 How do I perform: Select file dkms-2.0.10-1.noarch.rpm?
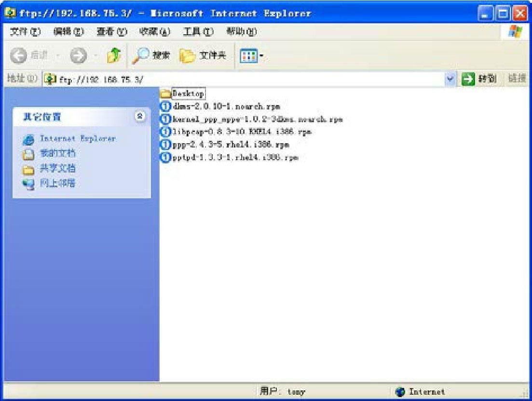pos(227,107)
